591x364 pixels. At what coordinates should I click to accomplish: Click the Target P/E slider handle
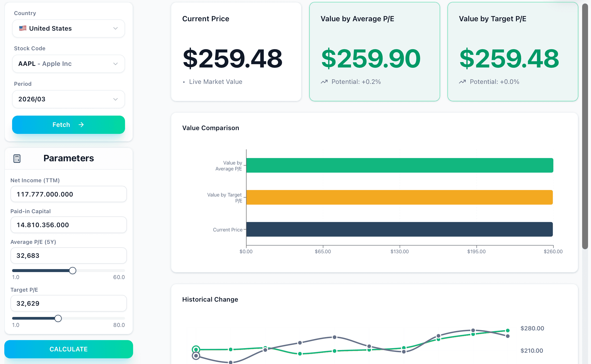tap(58, 318)
